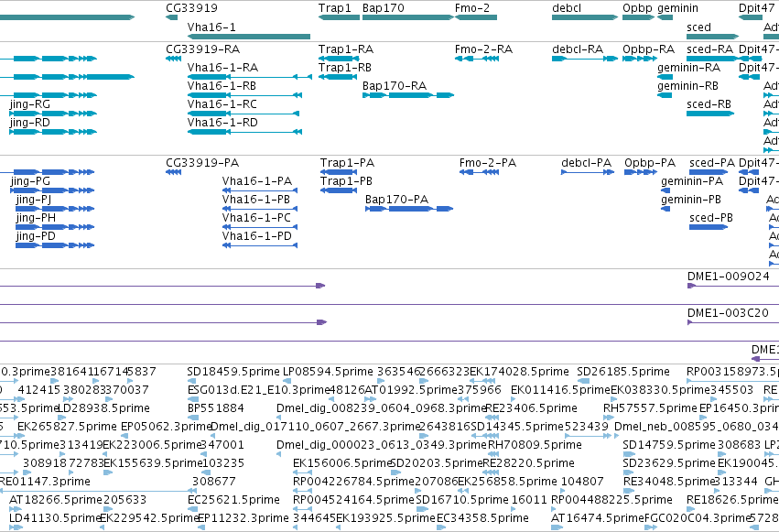This screenshot has height=532, width=779.
Task: Open the CG33919-RA transcript label
Action: pyautogui.click(x=202, y=49)
